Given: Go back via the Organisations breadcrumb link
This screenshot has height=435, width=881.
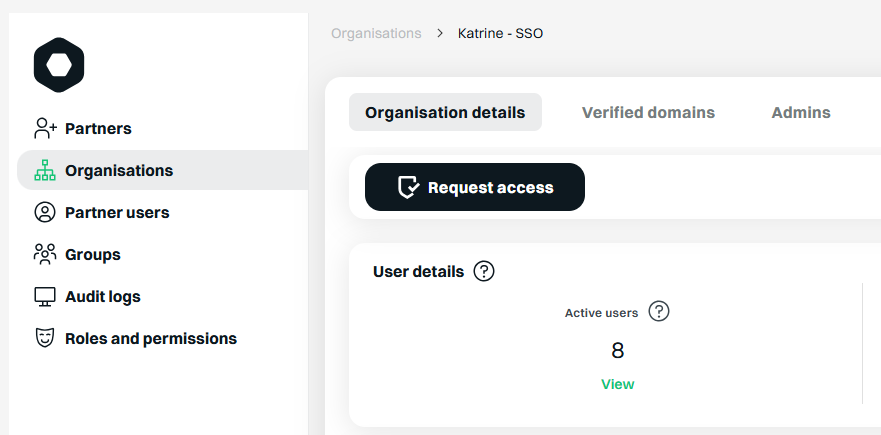Looking at the screenshot, I should click(x=376, y=34).
